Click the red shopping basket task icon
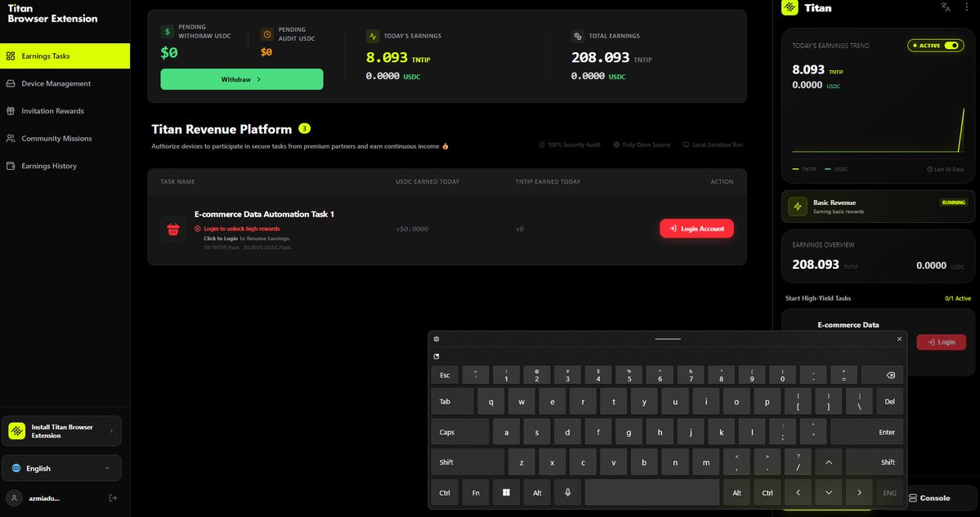This screenshot has height=517, width=980. pos(173,230)
